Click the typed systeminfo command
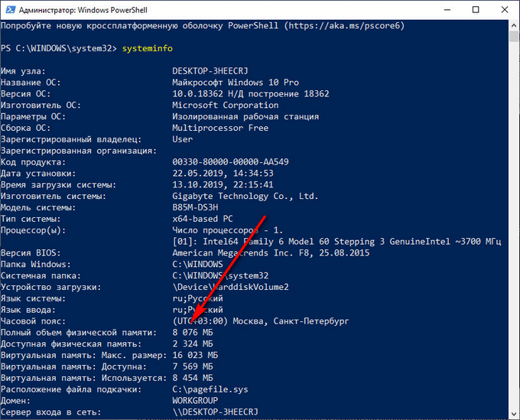 tap(148, 48)
